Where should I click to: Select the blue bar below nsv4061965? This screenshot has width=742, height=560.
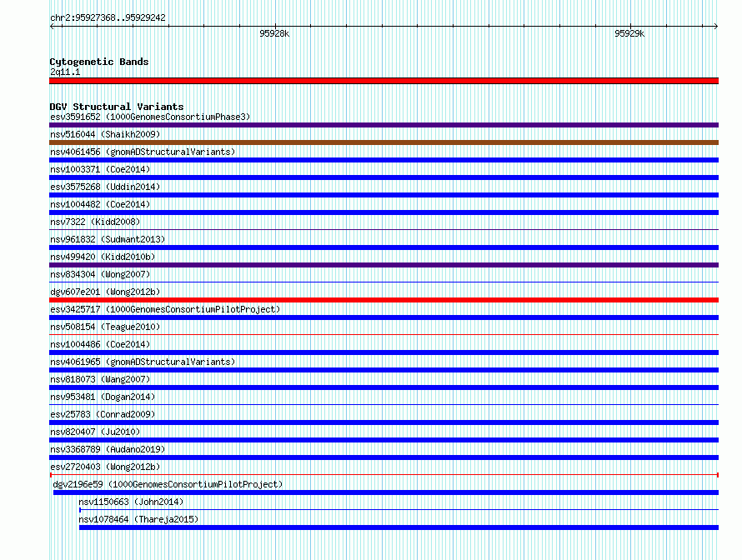click(x=384, y=370)
